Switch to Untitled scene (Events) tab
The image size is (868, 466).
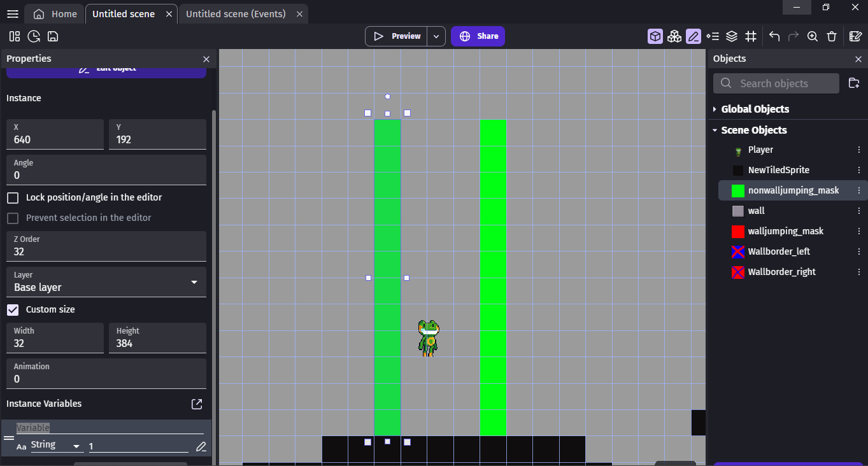[x=236, y=14]
